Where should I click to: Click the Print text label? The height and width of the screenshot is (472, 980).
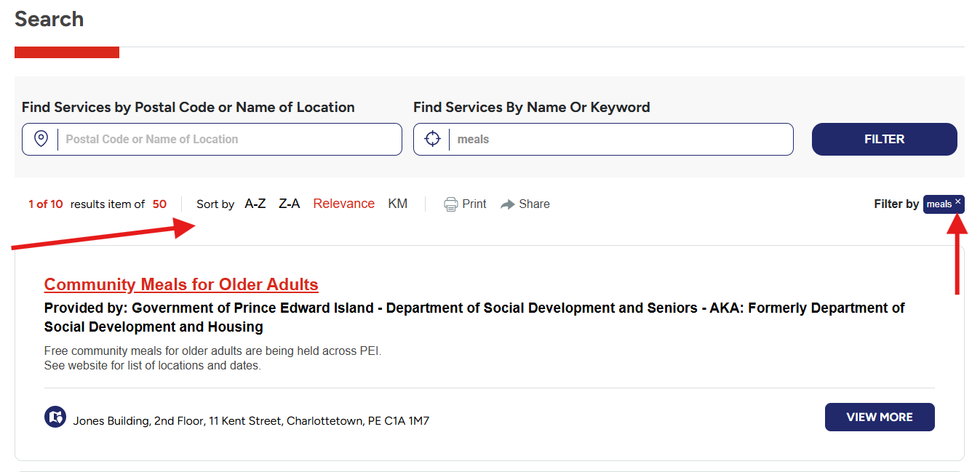point(474,204)
